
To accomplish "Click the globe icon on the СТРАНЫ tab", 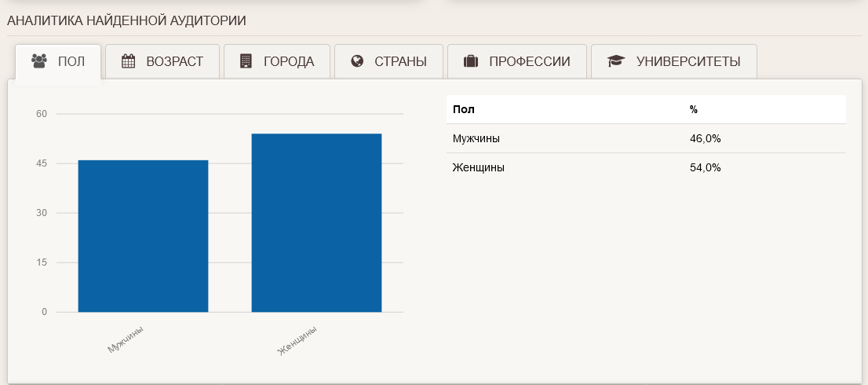I will (357, 61).
